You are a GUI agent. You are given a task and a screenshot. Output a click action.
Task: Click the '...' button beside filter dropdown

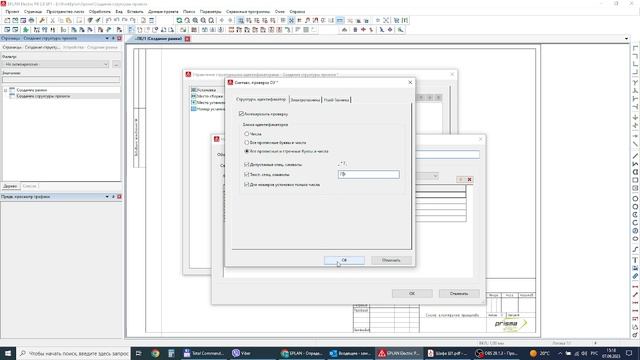tap(116, 64)
